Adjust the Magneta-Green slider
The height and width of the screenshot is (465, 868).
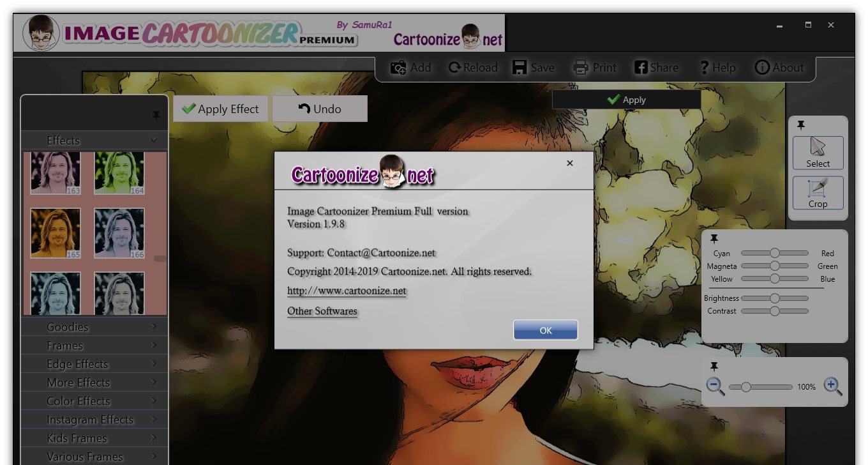click(775, 266)
